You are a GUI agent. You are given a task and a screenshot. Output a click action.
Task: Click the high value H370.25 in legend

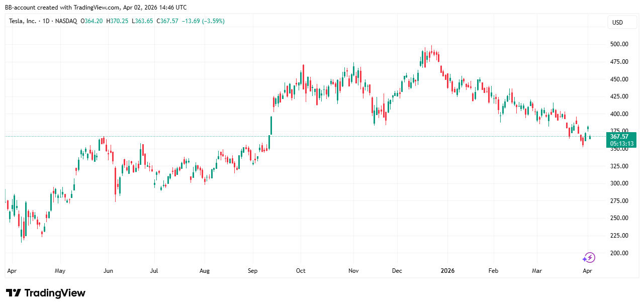[118, 21]
